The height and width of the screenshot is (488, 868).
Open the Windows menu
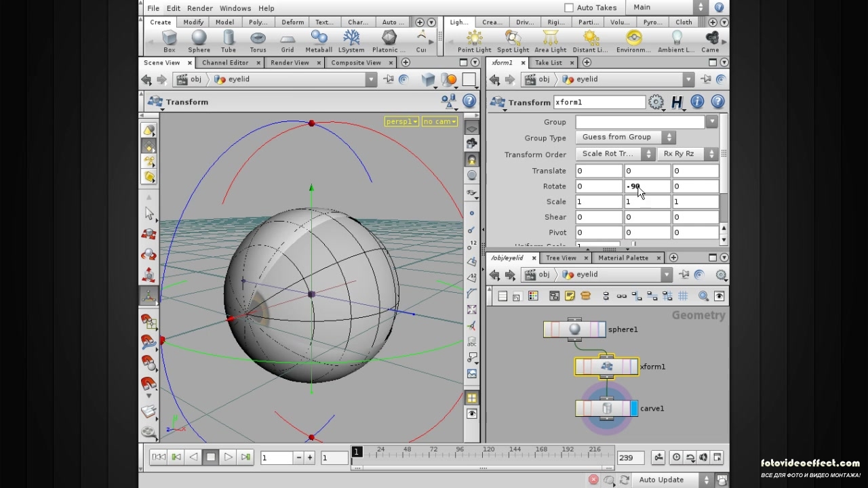235,8
